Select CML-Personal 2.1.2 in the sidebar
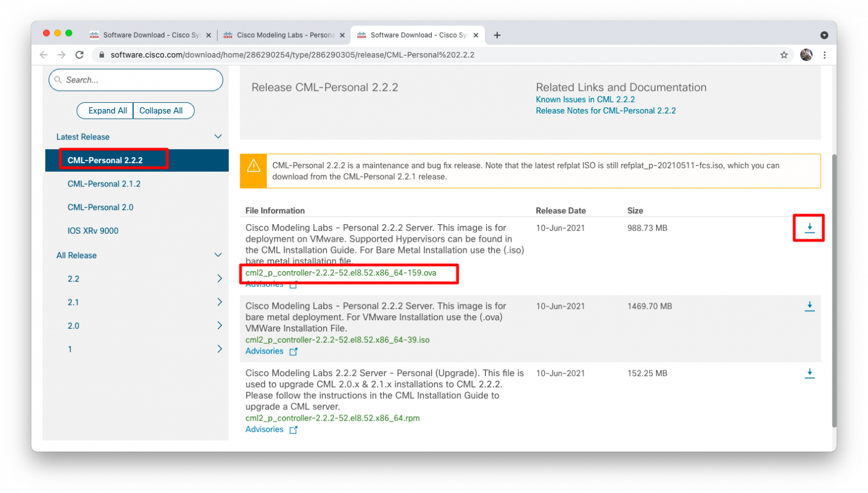Viewport: 868px width, 493px height. click(104, 184)
